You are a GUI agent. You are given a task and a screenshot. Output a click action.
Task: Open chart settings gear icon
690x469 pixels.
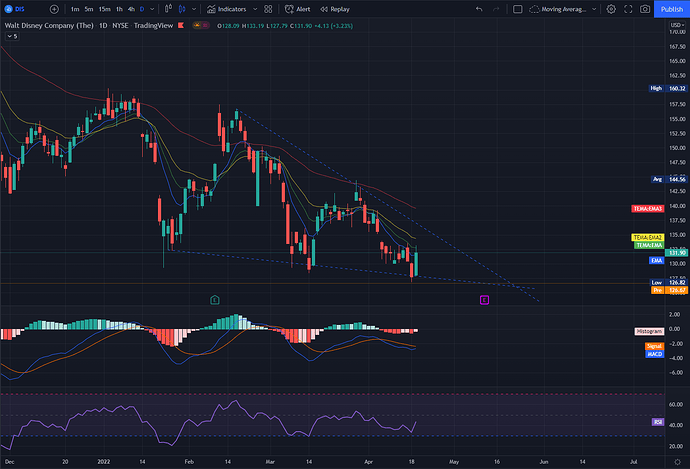[x=611, y=9]
